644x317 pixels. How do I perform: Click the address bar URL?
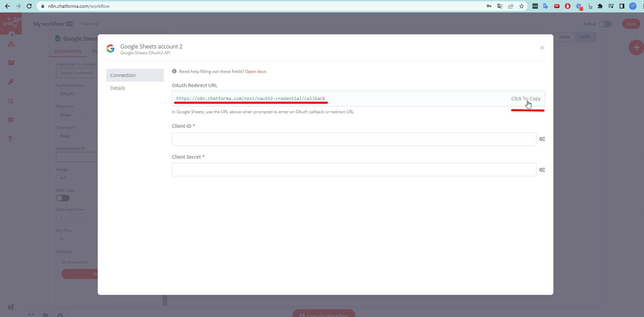click(79, 6)
